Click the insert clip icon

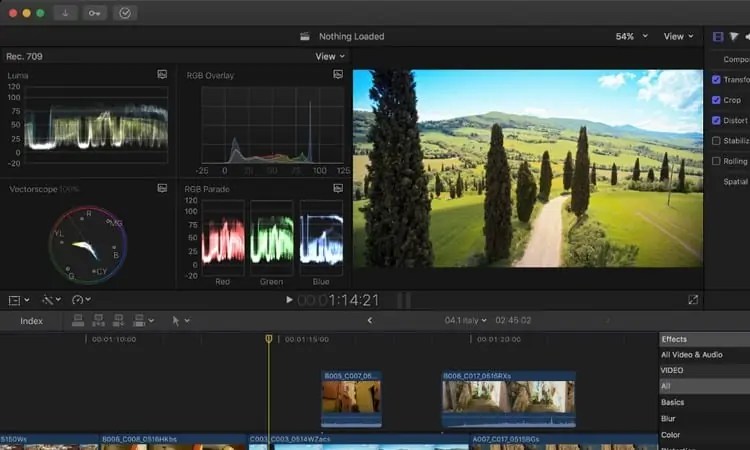click(98, 320)
